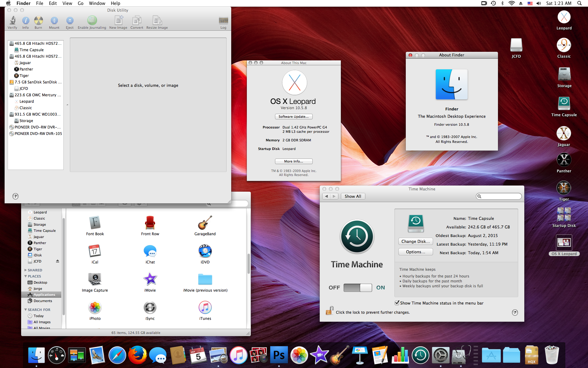This screenshot has height=368, width=588.
Task: Uncheck Show Time Machine status in menu bar
Action: coord(397,303)
